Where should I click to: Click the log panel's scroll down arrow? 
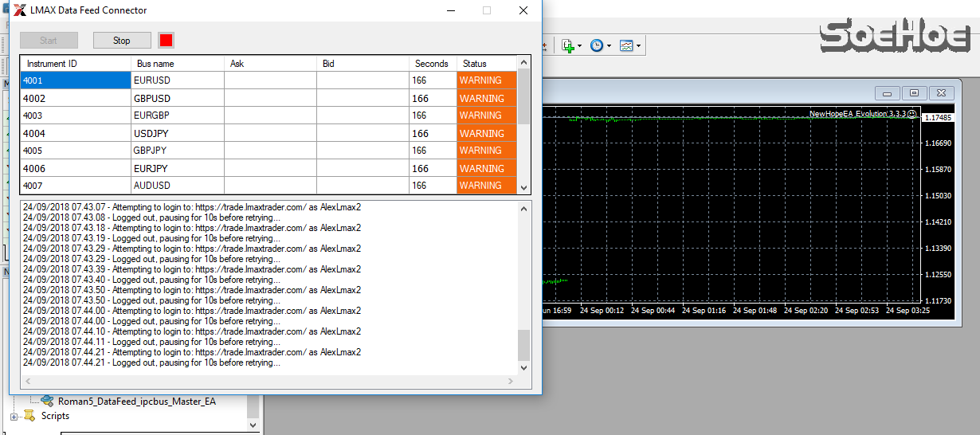click(523, 368)
